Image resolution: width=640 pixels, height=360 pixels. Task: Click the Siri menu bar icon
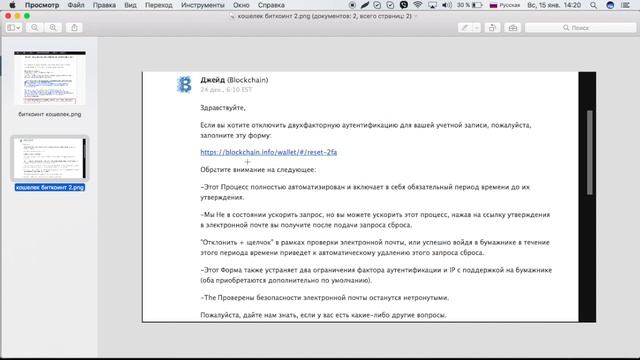[x=610, y=5]
